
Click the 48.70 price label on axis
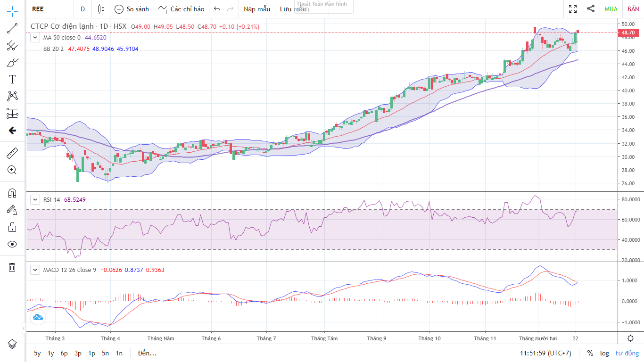(628, 33)
